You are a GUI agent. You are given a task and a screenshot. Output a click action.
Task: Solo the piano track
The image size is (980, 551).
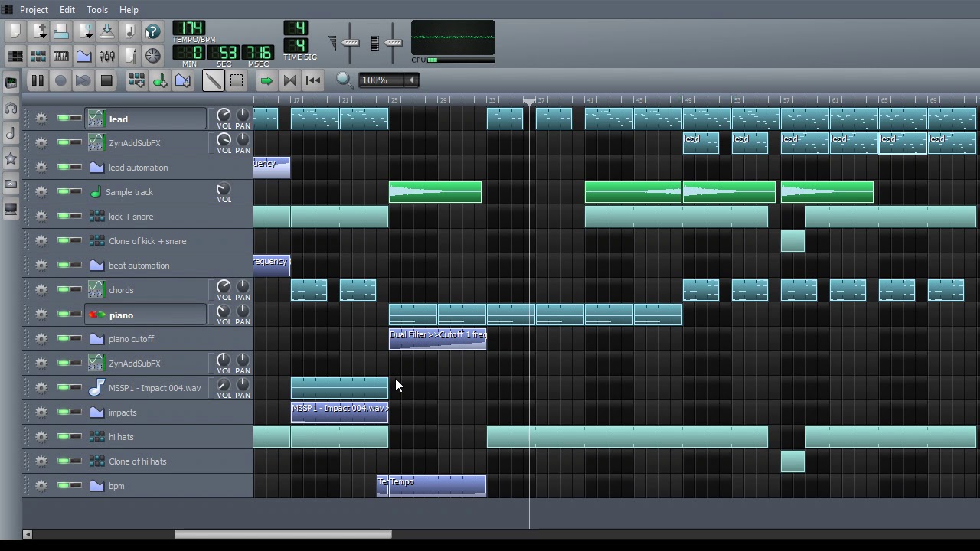tap(76, 315)
